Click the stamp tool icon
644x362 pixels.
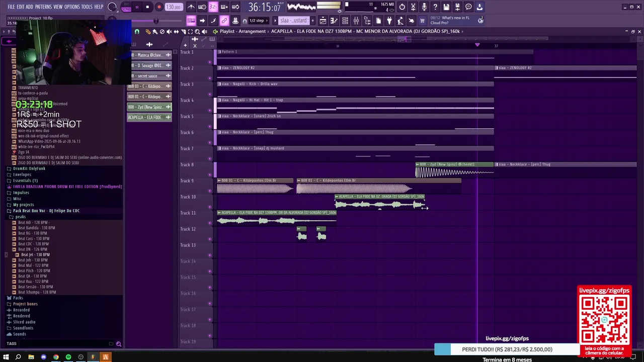(235, 21)
